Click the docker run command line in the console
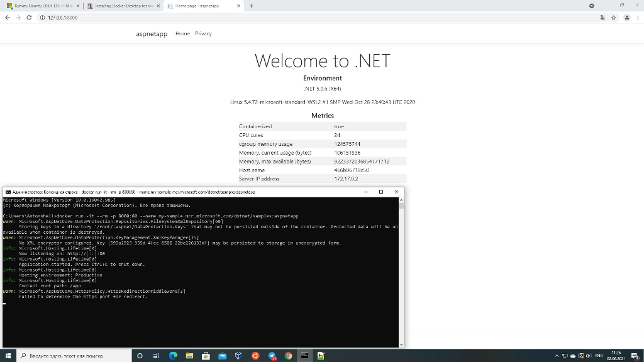The height and width of the screenshot is (362, 644). [151, 216]
